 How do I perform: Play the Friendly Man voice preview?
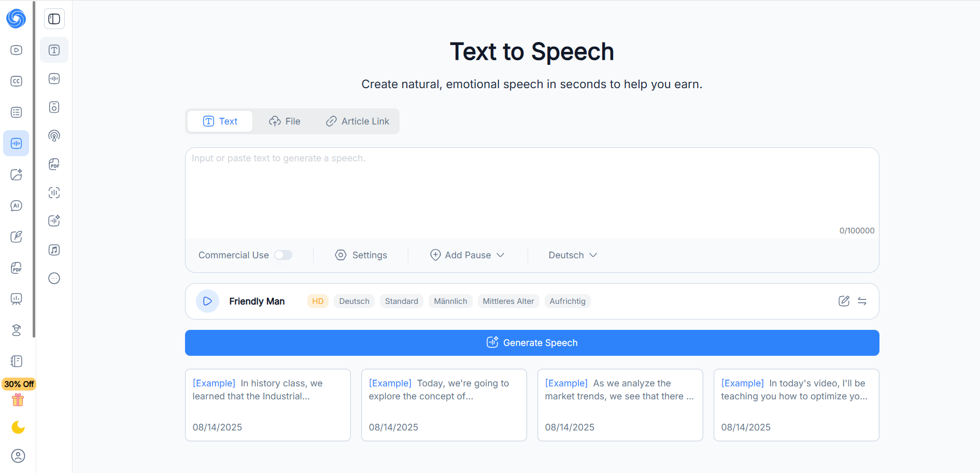[207, 301]
